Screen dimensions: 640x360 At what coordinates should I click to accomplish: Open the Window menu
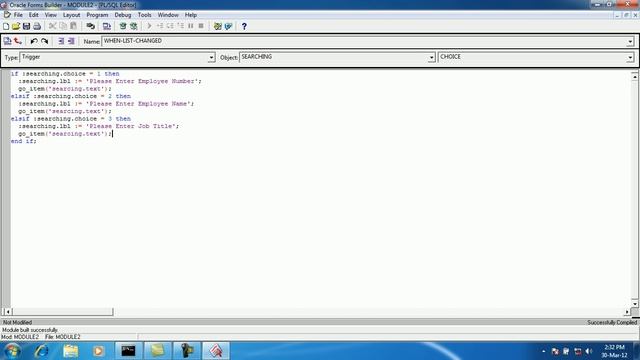click(x=168, y=15)
